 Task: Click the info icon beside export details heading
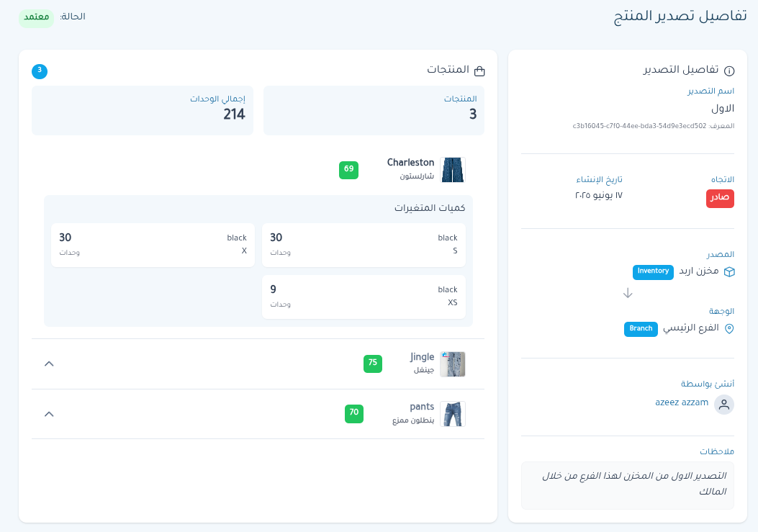[728, 71]
